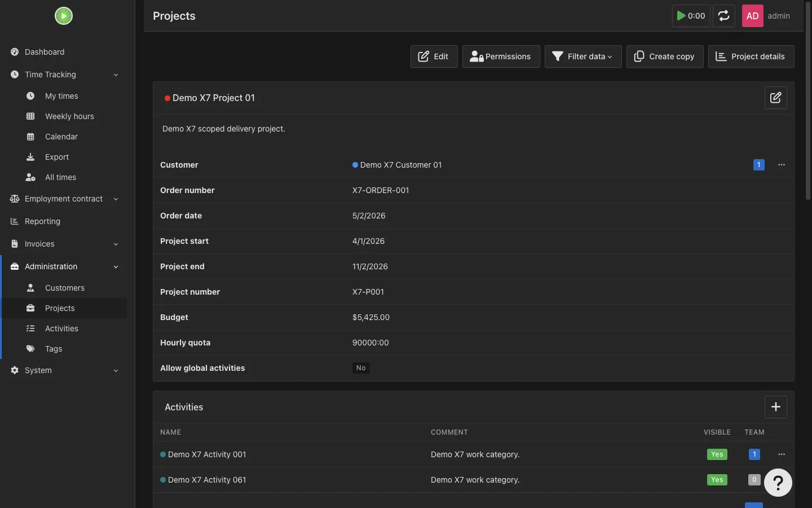Open Demo X7 Activity 001
Image resolution: width=812 pixels, height=508 pixels.
(207, 454)
